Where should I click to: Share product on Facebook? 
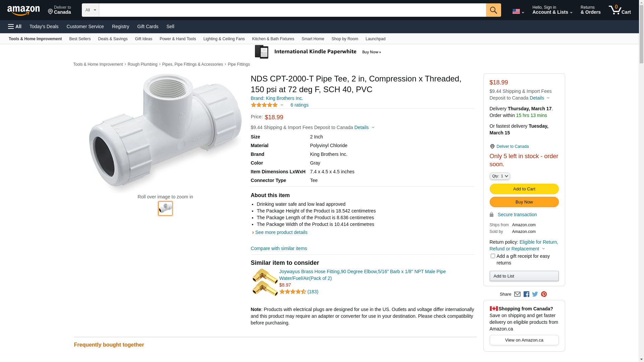526,294
